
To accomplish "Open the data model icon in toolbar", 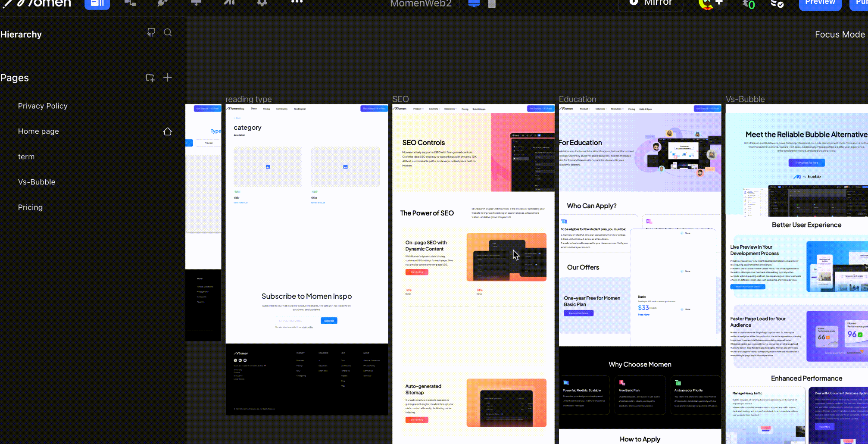I will (130, 3).
